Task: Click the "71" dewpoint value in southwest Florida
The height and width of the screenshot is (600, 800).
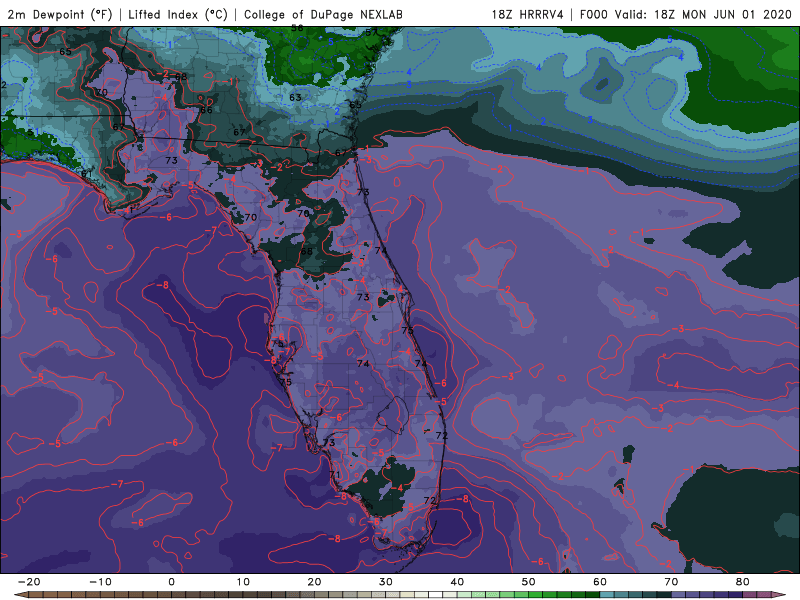Action: click(335, 474)
